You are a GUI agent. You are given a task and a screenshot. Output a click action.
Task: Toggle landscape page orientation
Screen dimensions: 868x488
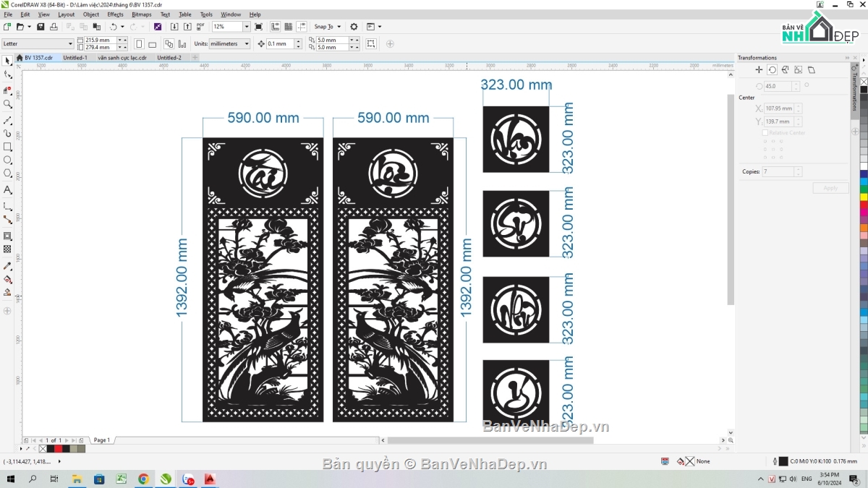coord(152,44)
